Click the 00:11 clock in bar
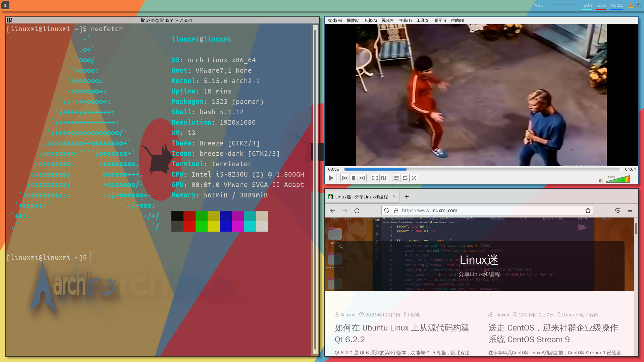The image size is (644, 362). pyautogui.click(x=617, y=5)
